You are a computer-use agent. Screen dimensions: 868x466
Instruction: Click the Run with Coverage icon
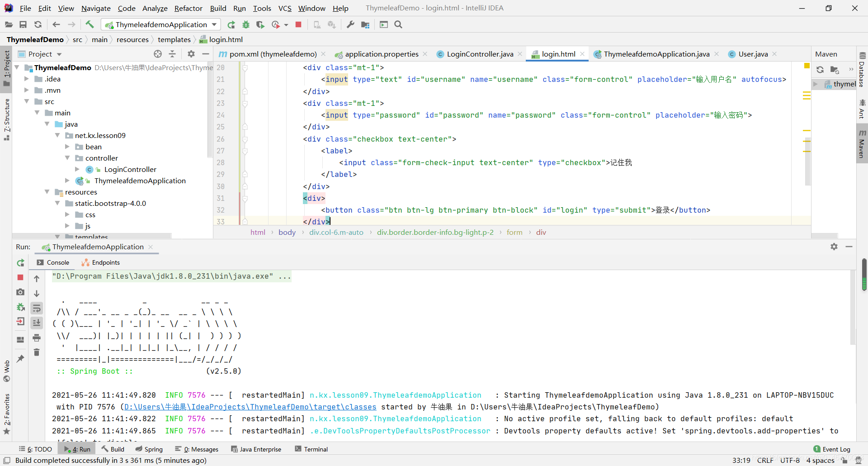[260, 24]
